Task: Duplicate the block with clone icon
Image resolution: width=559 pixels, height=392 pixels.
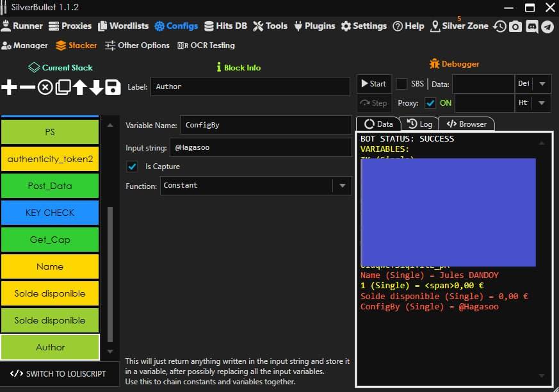Action: tap(63, 87)
